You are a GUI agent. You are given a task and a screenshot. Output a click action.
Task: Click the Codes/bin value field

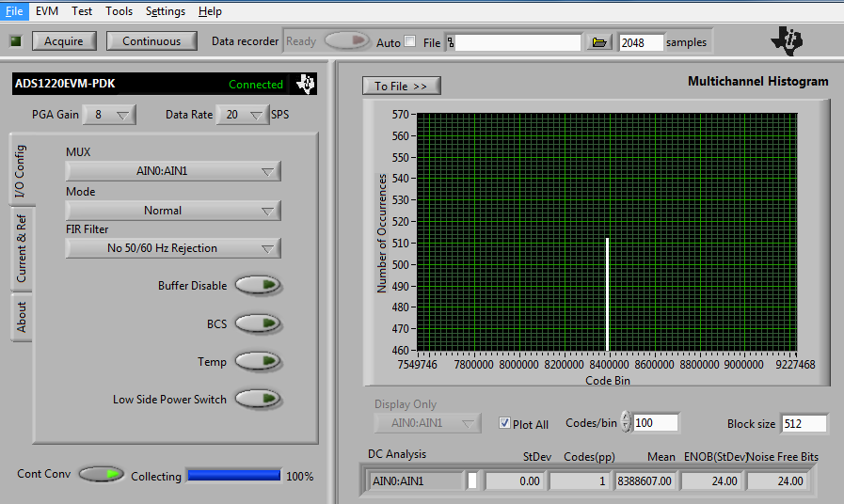pyautogui.click(x=655, y=423)
